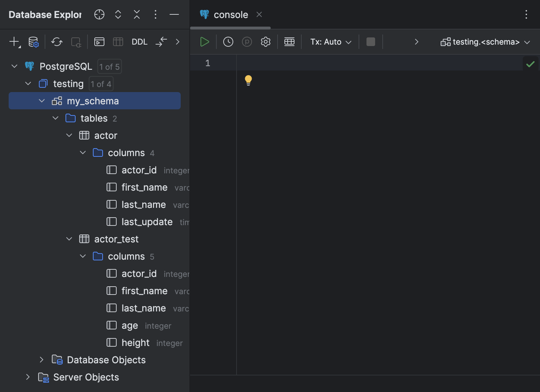The image size is (540, 392).
Task: Open Data Source Properties
Action: coord(33,42)
